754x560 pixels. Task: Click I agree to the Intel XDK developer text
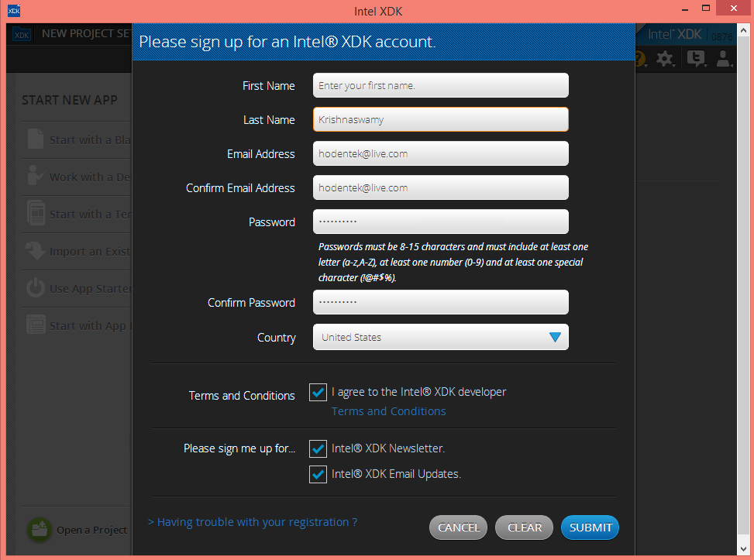click(418, 392)
